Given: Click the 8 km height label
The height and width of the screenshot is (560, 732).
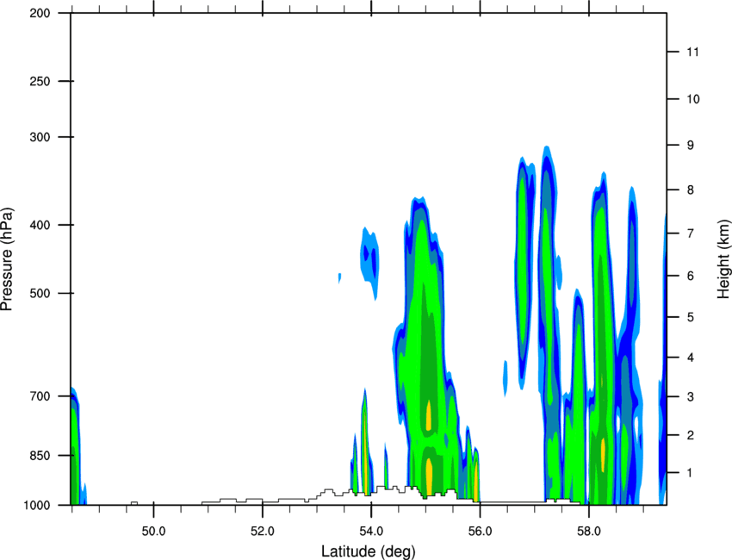Looking at the screenshot, I should point(691,190).
